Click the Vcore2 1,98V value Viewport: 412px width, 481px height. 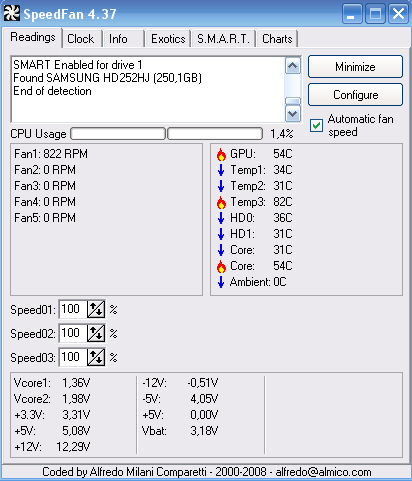click(x=76, y=399)
